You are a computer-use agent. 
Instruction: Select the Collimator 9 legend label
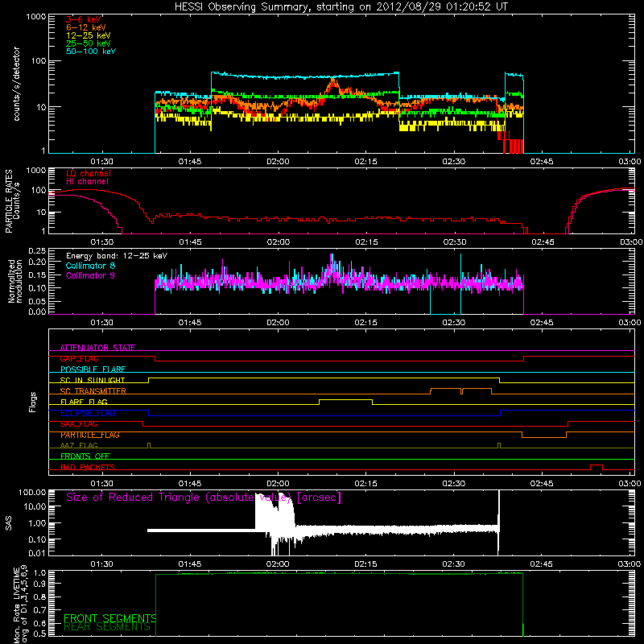click(x=90, y=275)
